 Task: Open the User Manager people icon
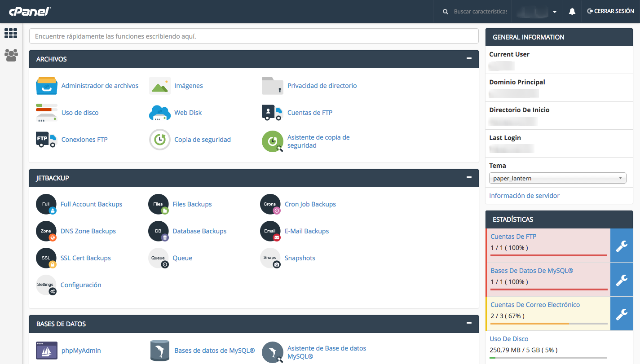tap(11, 55)
